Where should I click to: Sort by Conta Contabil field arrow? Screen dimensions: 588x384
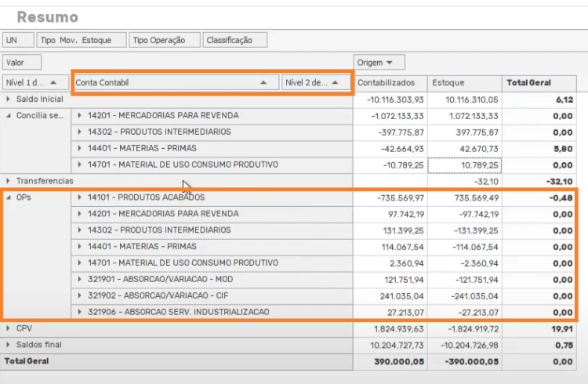(x=263, y=83)
